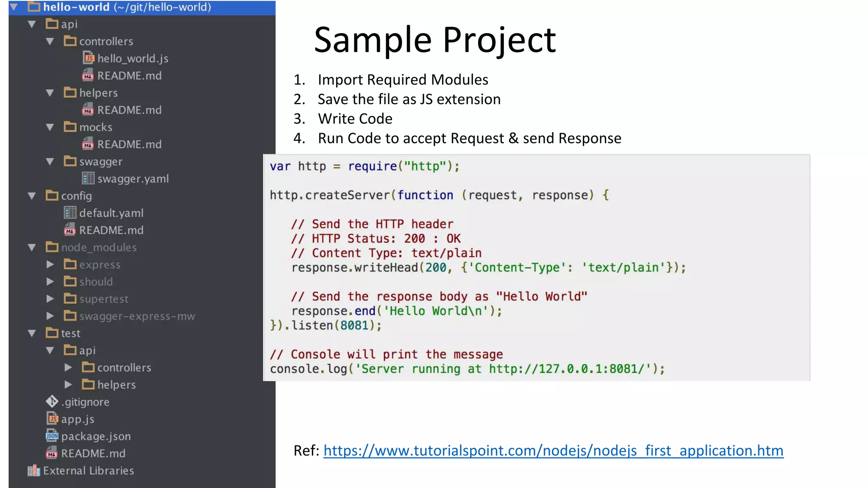Click the 'Write Code' list item

[x=355, y=119]
